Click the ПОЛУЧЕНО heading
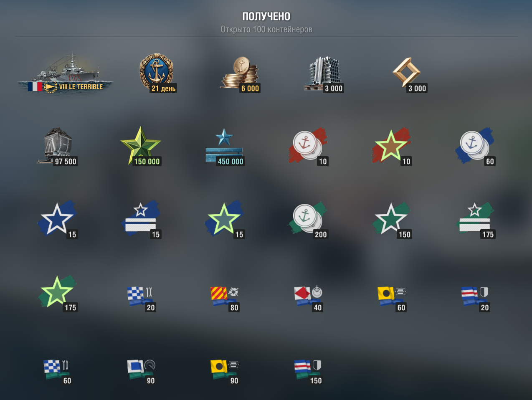Screen dimensions: 532x400 266,16
